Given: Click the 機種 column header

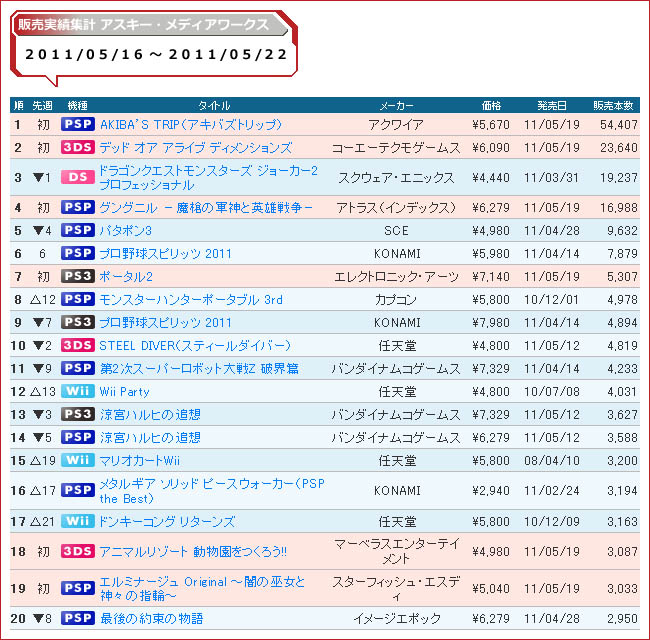Looking at the screenshot, I should 78,105.
